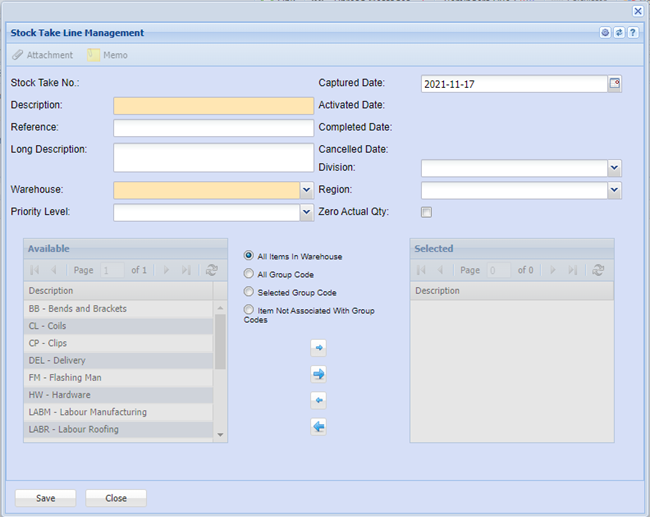Move all items left with large arrow
Image resolution: width=650 pixels, height=517 pixels.
tap(319, 426)
